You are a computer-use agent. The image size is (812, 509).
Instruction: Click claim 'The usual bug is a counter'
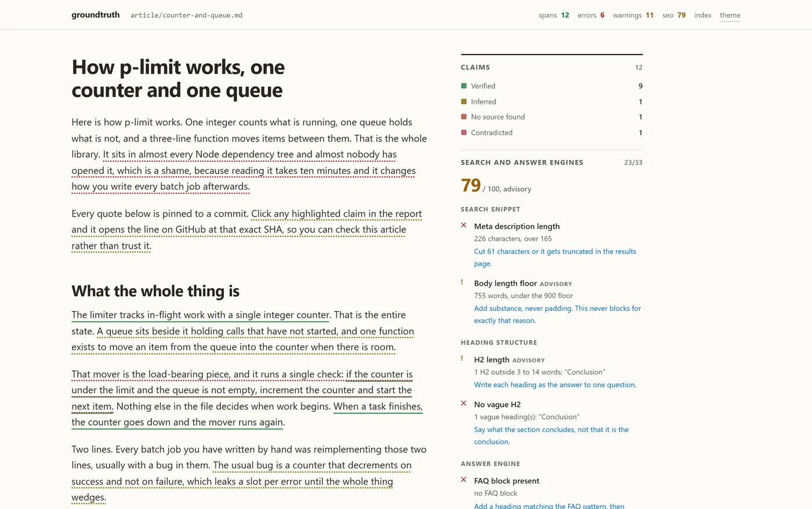tap(241, 481)
